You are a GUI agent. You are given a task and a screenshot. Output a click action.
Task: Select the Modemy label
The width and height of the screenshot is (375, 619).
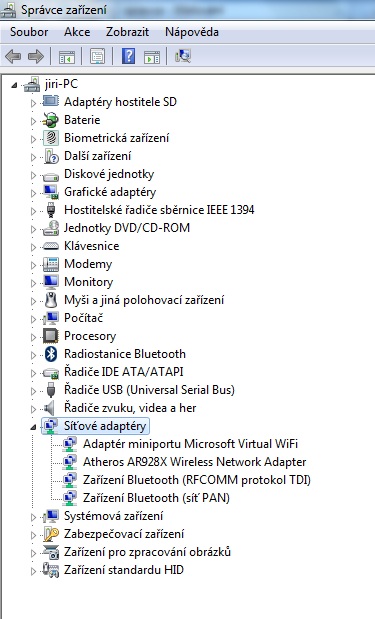coord(88,264)
